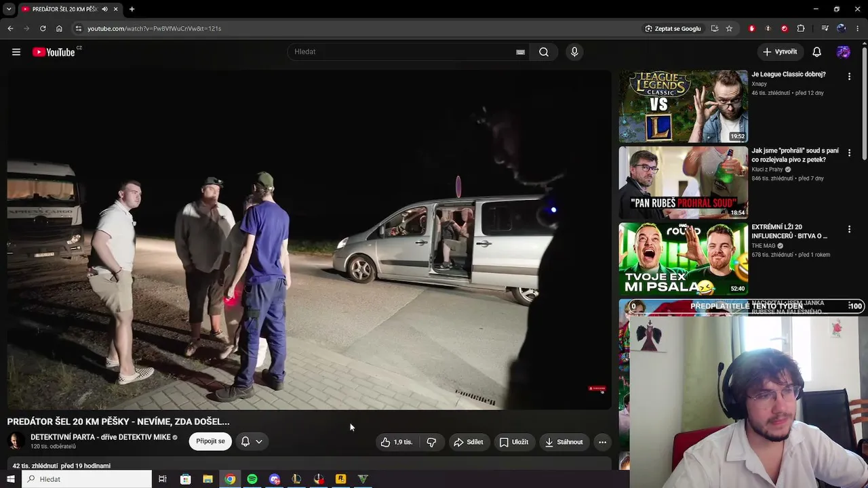Open File Explorer from the taskbar
Screen dimensions: 868x488
(208, 479)
